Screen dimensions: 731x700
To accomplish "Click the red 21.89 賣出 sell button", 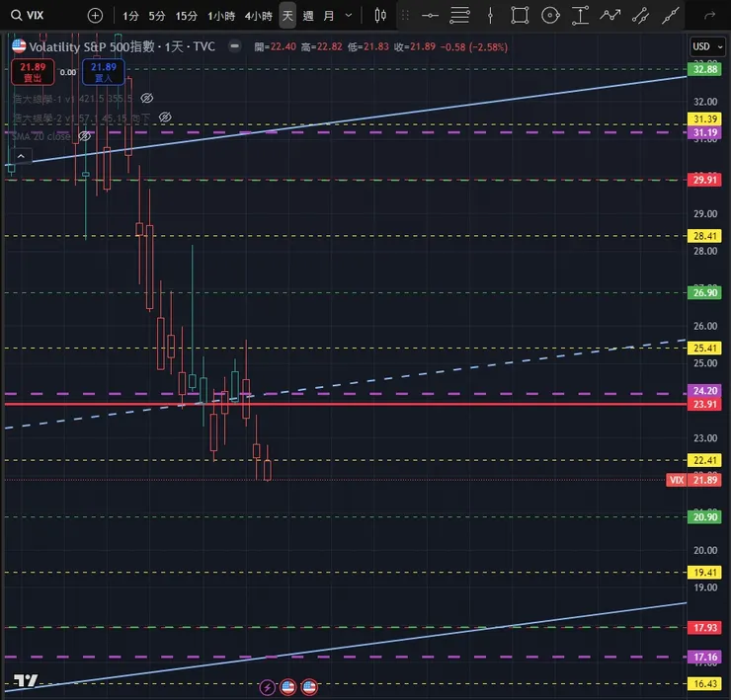I will pos(33,72).
